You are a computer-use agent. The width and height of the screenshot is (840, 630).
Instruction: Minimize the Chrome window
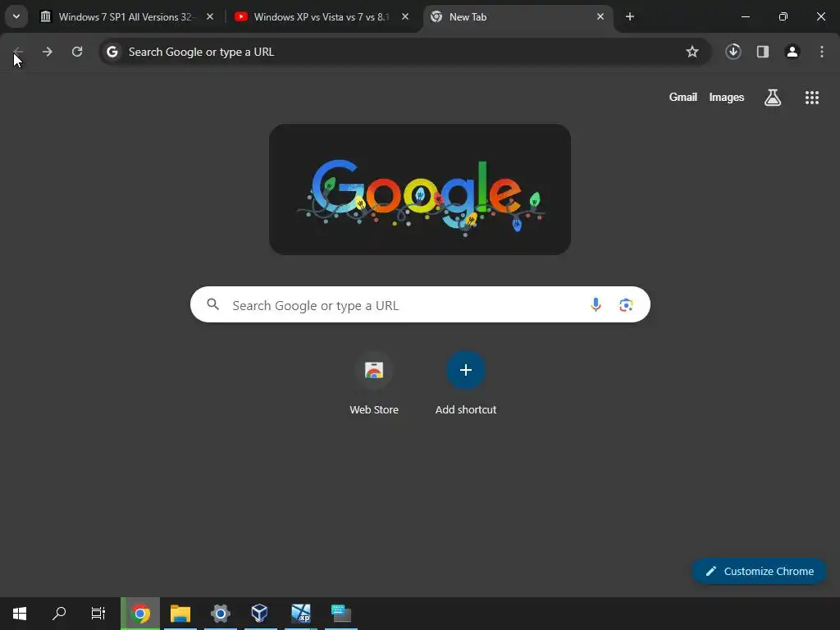[745, 16]
